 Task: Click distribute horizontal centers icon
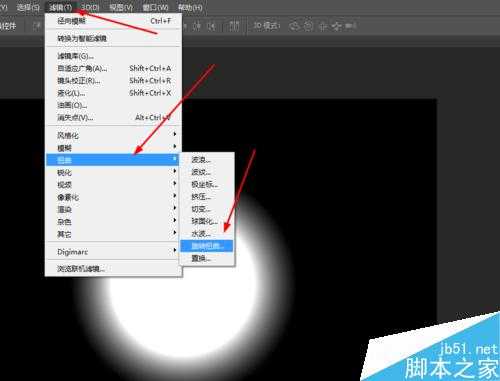pos(197,26)
